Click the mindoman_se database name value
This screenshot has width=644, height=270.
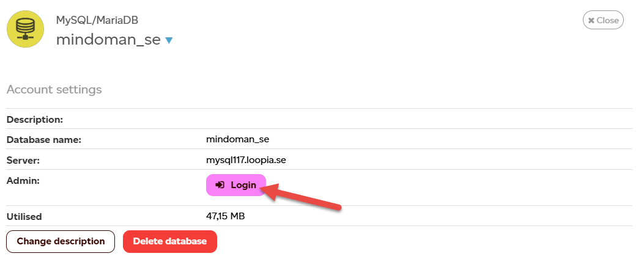click(238, 139)
